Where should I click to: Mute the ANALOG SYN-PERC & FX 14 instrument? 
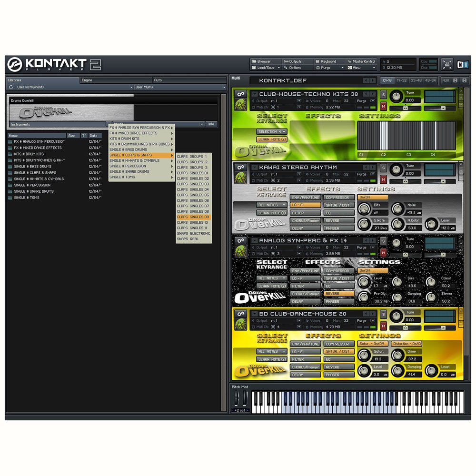[x=383, y=253]
